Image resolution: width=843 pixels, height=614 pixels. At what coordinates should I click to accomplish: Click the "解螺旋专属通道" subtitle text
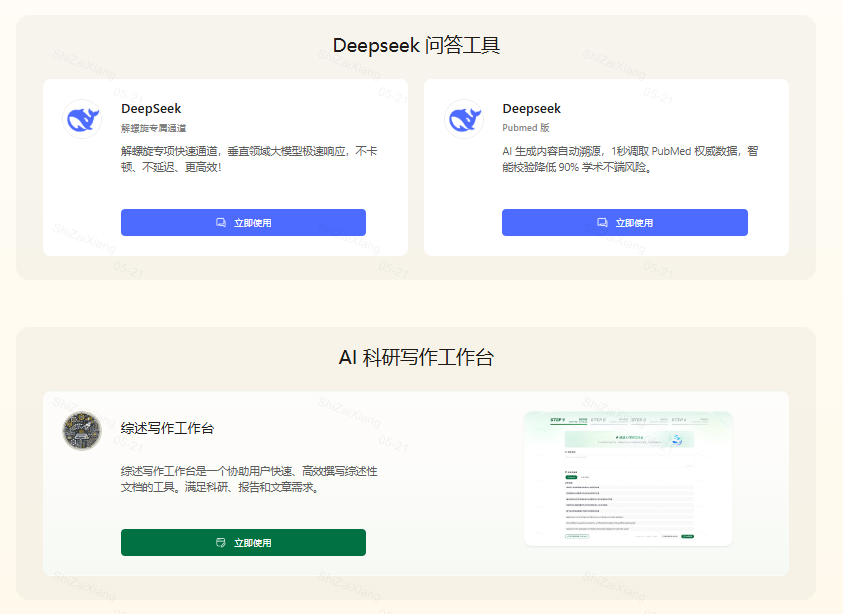[154, 128]
